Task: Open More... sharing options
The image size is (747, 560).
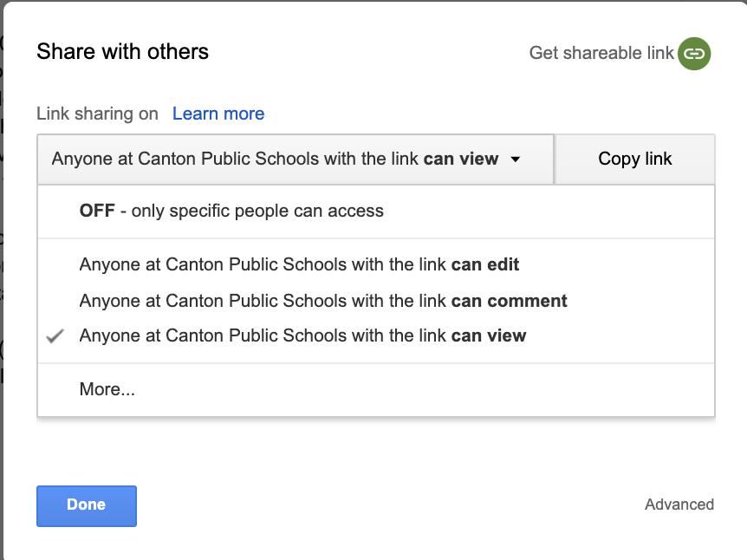Action: (x=107, y=389)
